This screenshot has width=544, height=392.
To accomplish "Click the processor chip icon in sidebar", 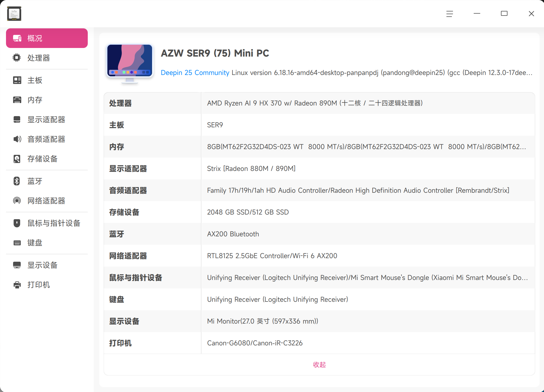I will [x=17, y=58].
